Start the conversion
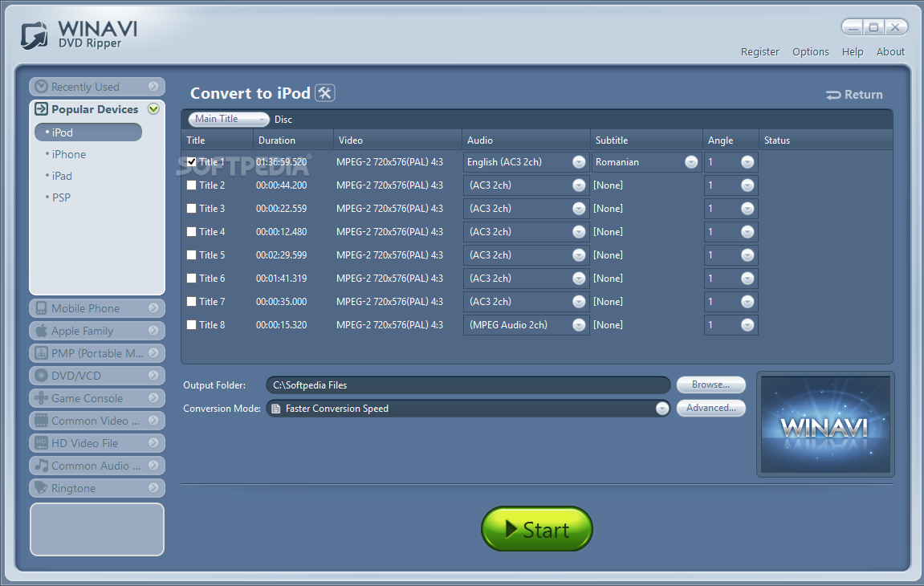Viewport: 924px width, 586px height. click(537, 529)
